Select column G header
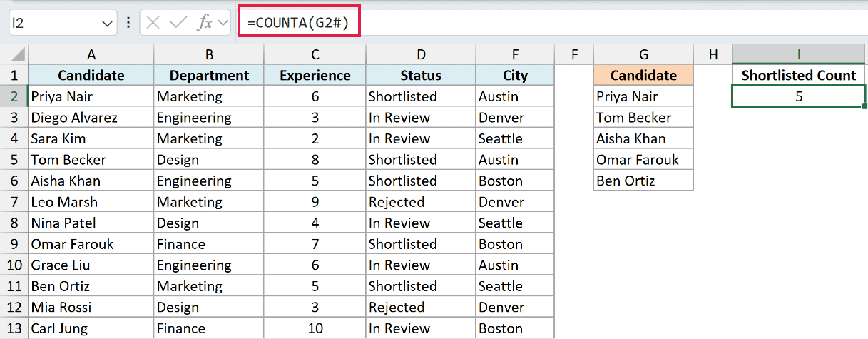This screenshot has height=339, width=868. [643, 54]
